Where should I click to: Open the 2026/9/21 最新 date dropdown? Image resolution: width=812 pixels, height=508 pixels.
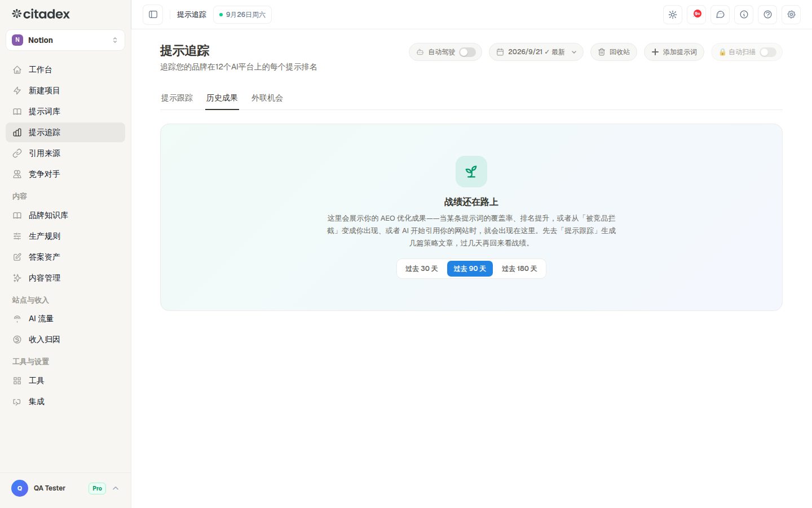536,52
